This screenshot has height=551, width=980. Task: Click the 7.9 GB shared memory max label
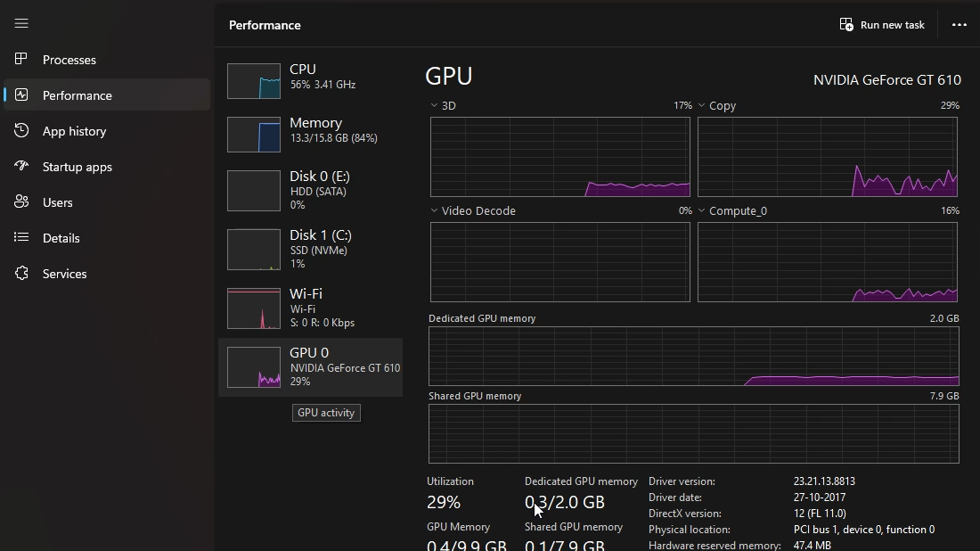pyautogui.click(x=943, y=396)
